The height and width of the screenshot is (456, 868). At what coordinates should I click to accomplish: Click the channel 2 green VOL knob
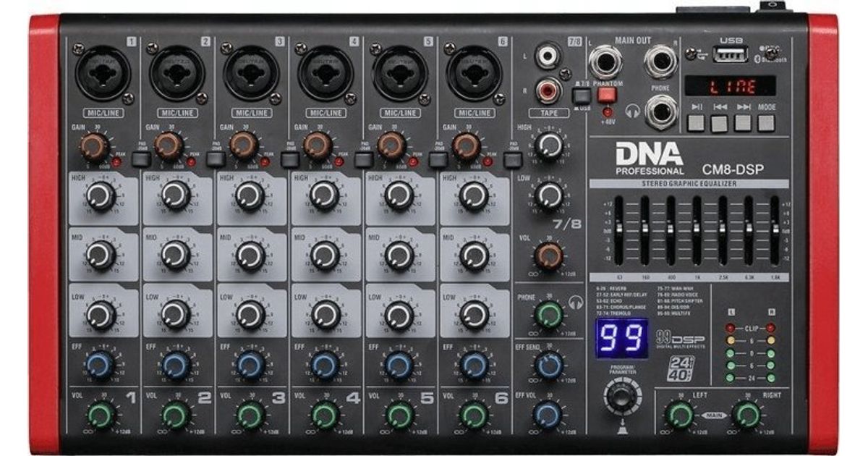pos(175,415)
